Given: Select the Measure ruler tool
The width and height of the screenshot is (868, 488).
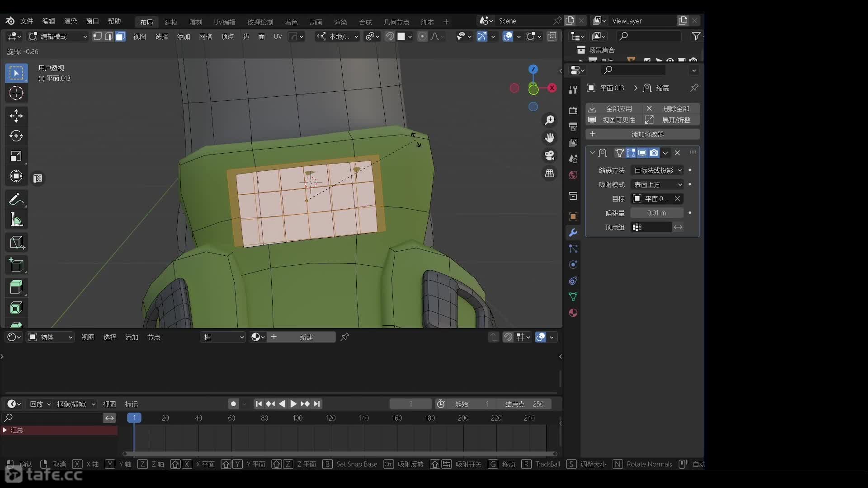Looking at the screenshot, I should click(x=16, y=220).
